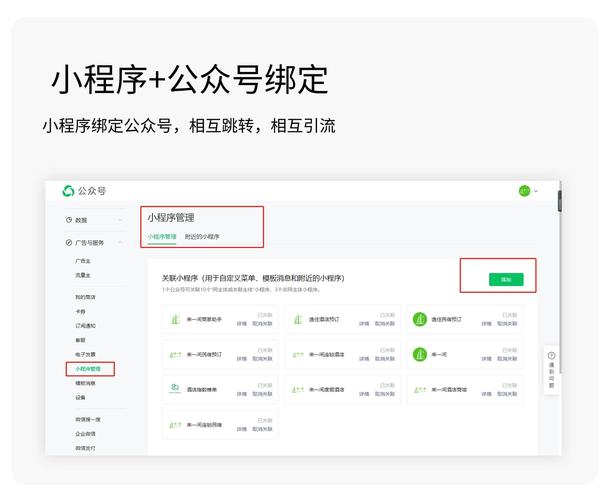The height and width of the screenshot is (500, 607).
Task: Open the green account avatar at top right
Action: point(524,191)
